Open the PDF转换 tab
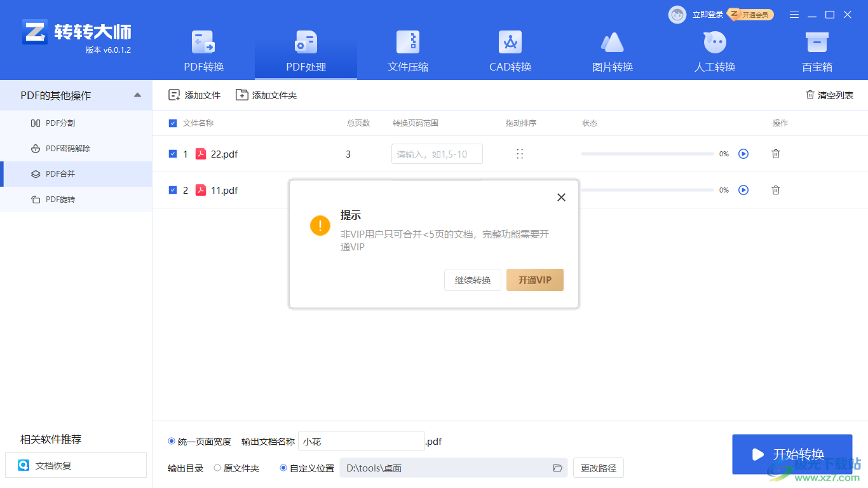Viewport: 868px width, 488px height. (203, 52)
